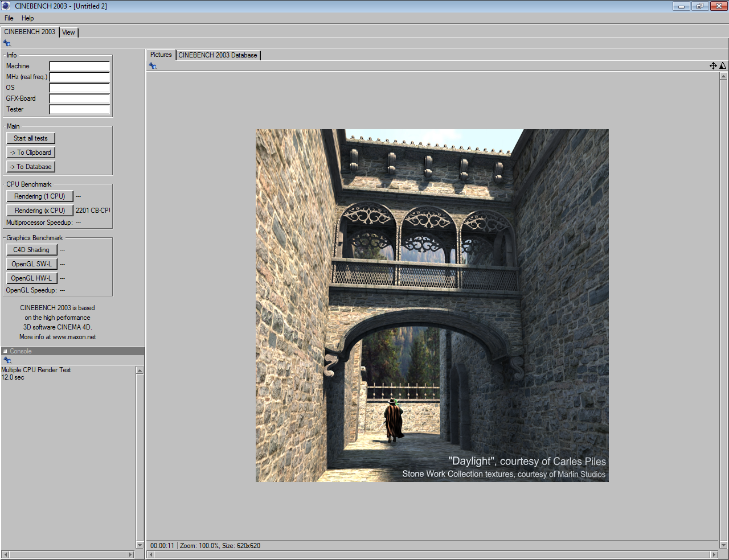Click the pushpin icon under the CINEBENCH 2003 tab
Viewport: 729px width, 560px height.
(x=7, y=43)
